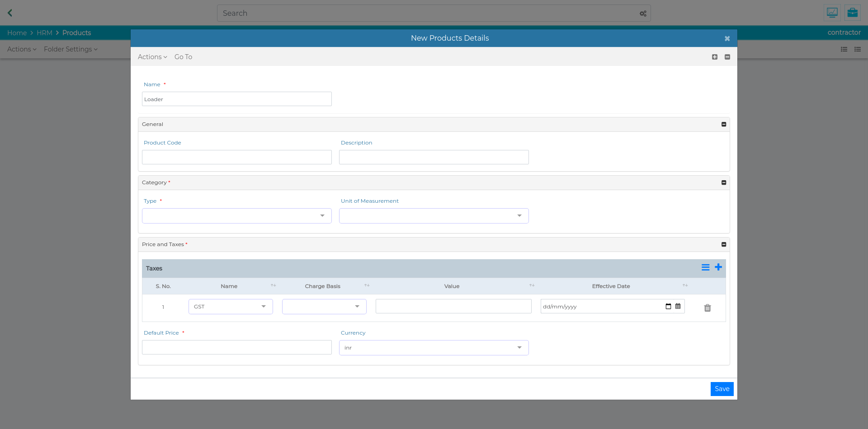868x429 pixels.
Task: Open the Charge Basis dropdown
Action: click(324, 307)
